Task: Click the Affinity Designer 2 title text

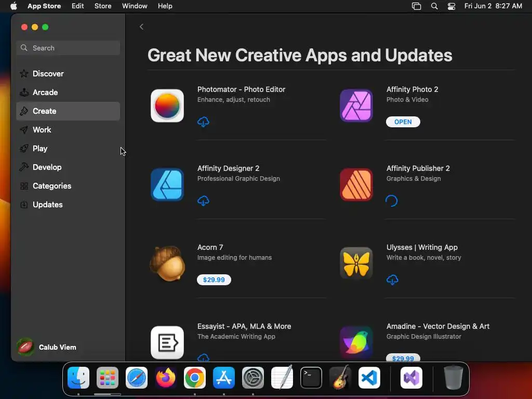Action: (x=229, y=168)
